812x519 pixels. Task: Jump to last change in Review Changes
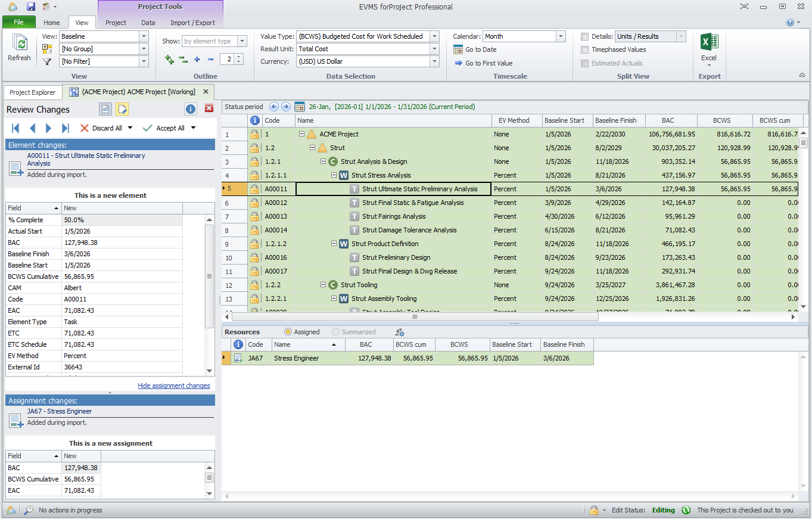[x=66, y=128]
